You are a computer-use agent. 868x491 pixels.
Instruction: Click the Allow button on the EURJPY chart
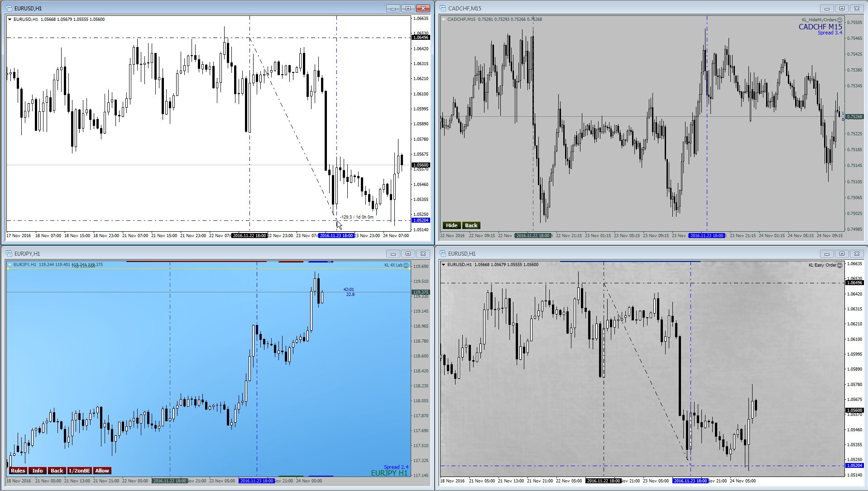(102, 471)
